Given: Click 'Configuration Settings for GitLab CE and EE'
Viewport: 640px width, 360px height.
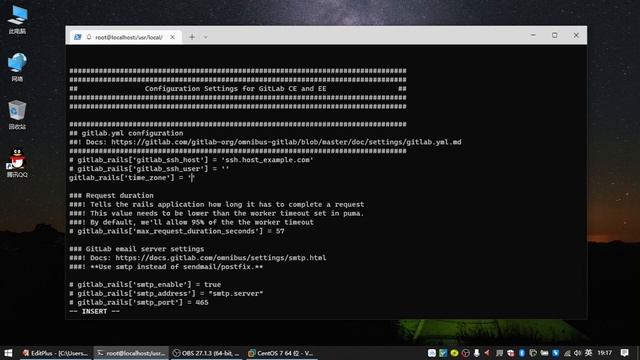Looking at the screenshot, I should coord(236,89).
